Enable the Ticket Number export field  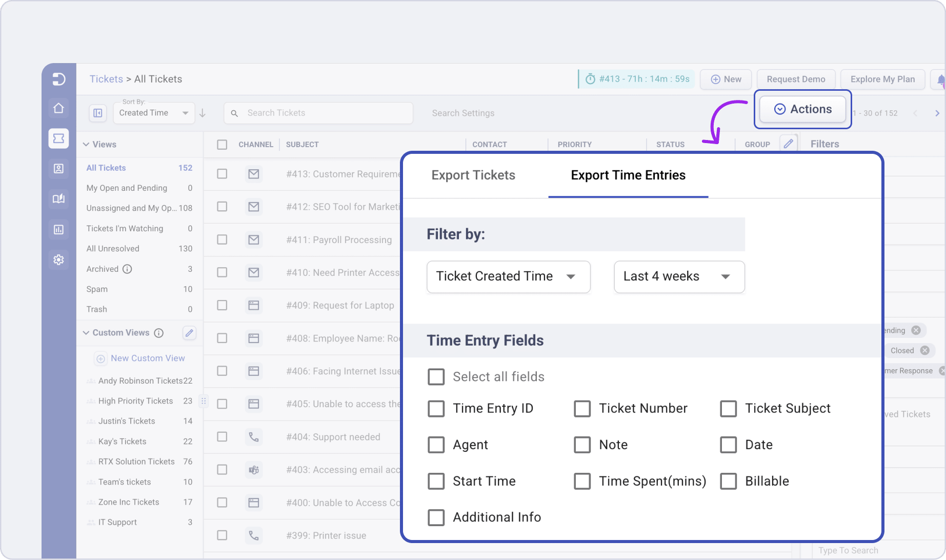coord(582,408)
